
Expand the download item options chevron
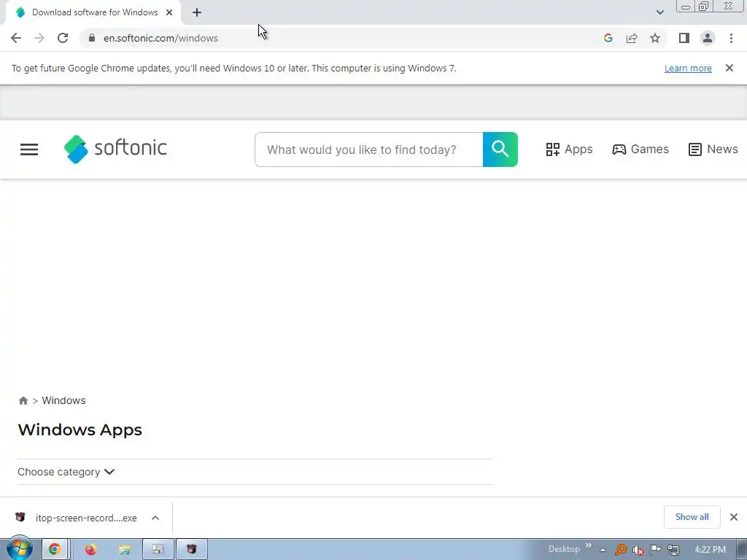tap(155, 518)
